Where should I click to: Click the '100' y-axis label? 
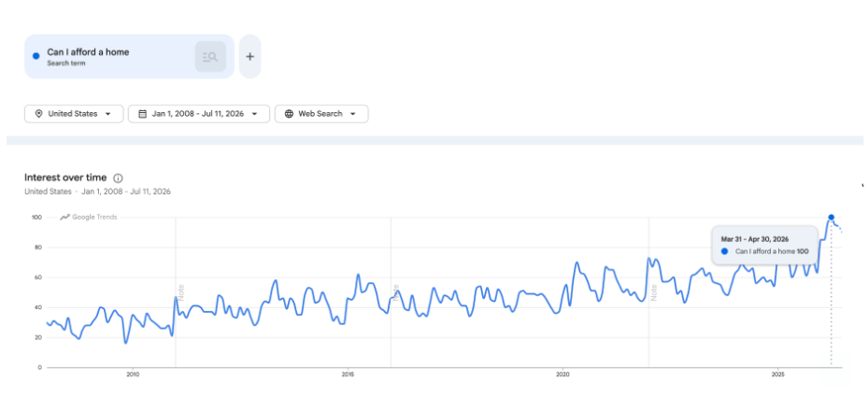tap(37, 218)
